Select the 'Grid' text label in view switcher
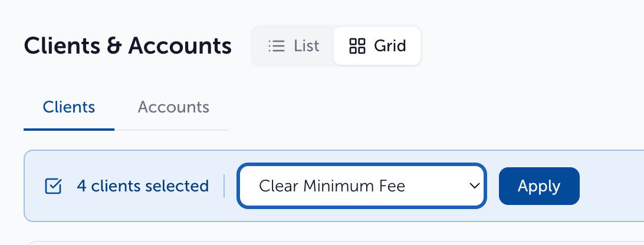 tap(390, 46)
